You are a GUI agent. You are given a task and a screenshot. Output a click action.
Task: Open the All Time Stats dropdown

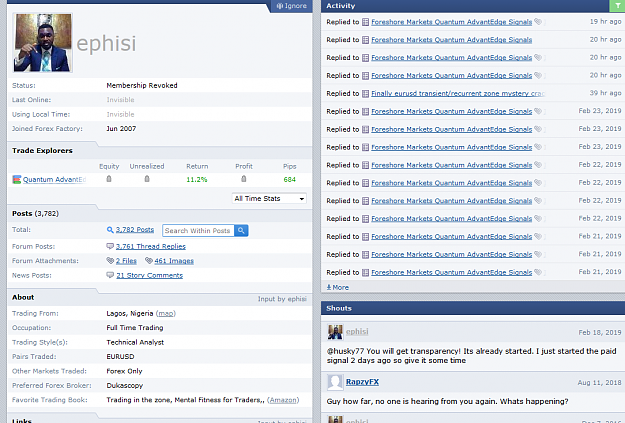coord(269,199)
